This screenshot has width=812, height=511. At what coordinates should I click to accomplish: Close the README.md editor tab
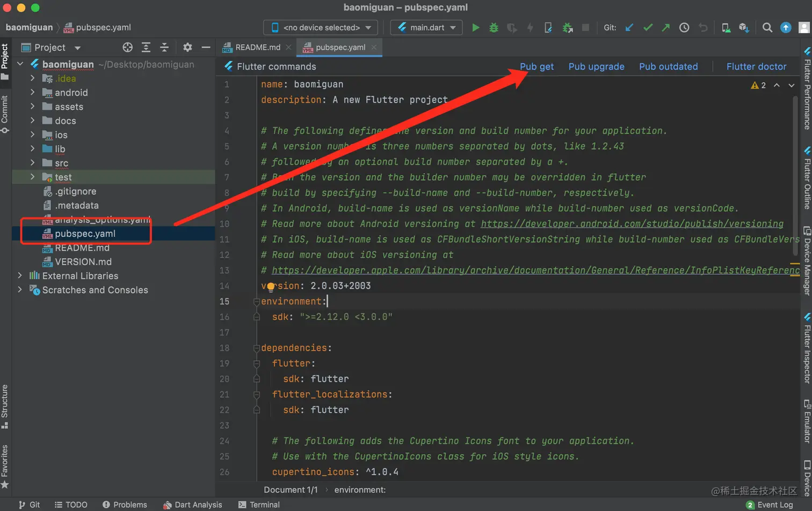tap(288, 47)
